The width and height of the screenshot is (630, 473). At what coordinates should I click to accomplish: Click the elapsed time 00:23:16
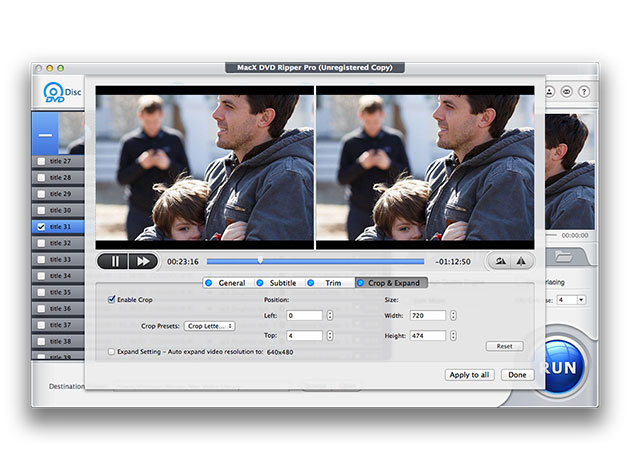(x=183, y=262)
